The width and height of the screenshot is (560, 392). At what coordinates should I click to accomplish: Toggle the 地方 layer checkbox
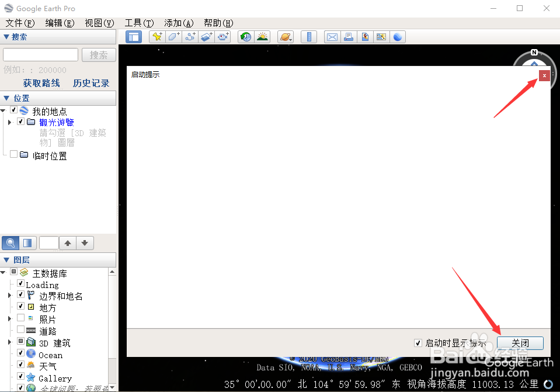[20, 306]
